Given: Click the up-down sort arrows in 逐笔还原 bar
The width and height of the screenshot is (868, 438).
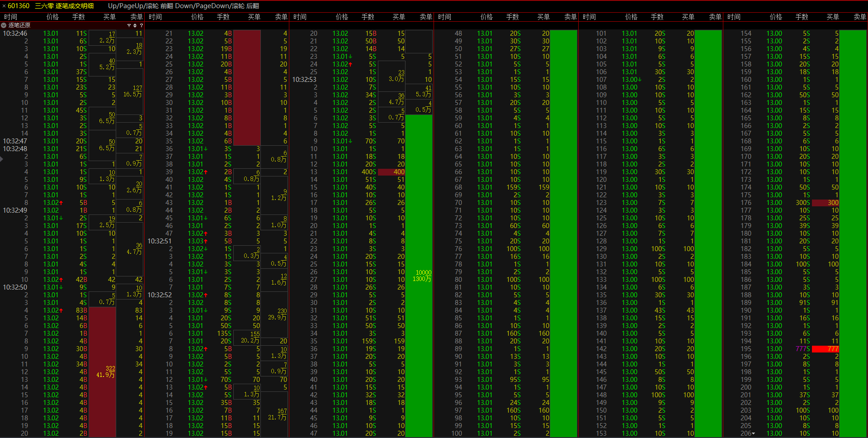Looking at the screenshot, I should (x=135, y=25).
